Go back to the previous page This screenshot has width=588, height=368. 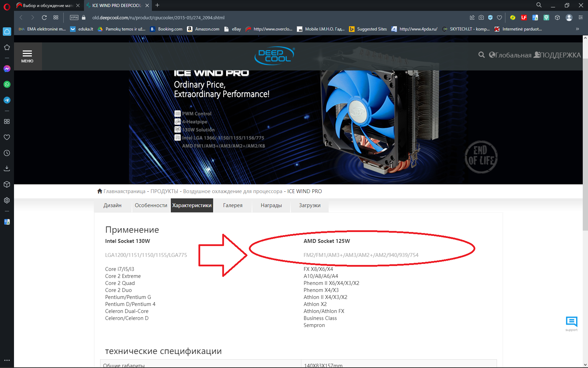click(x=21, y=18)
